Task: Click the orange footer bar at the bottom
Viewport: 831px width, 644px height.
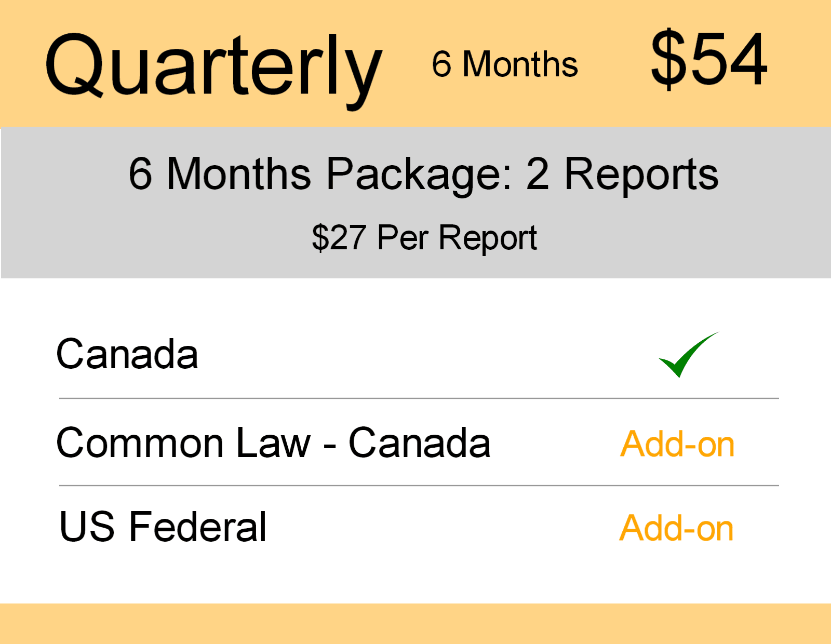Action: pyautogui.click(x=415, y=623)
